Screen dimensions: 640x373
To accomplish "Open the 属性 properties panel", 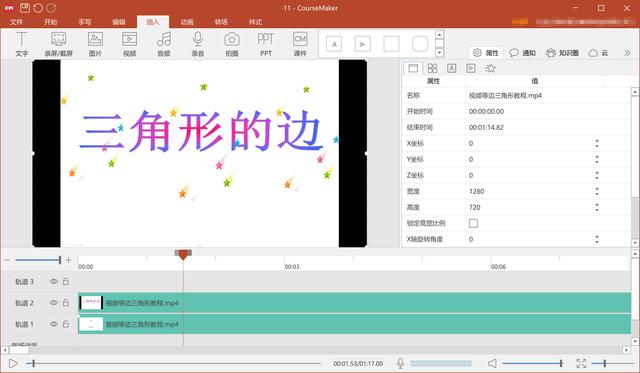I will 486,53.
